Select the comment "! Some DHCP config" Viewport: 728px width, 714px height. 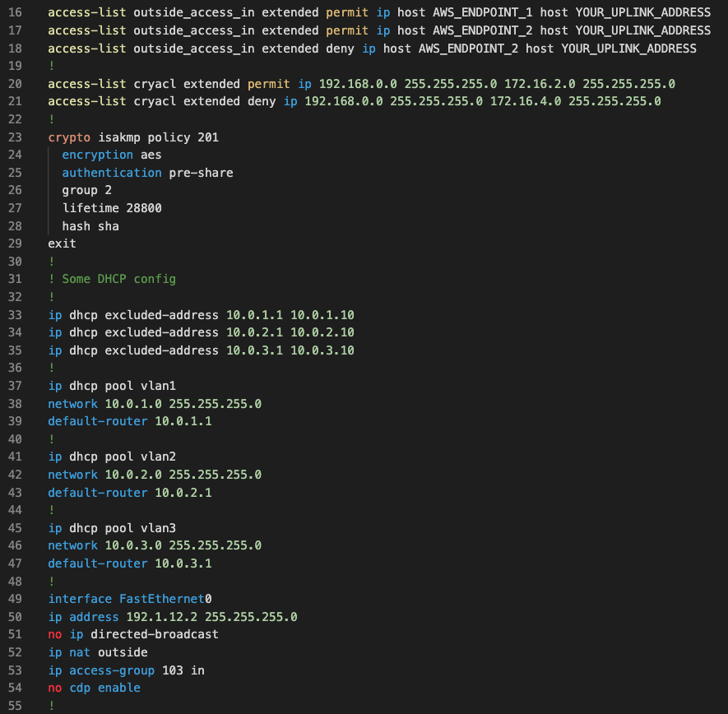pos(113,279)
